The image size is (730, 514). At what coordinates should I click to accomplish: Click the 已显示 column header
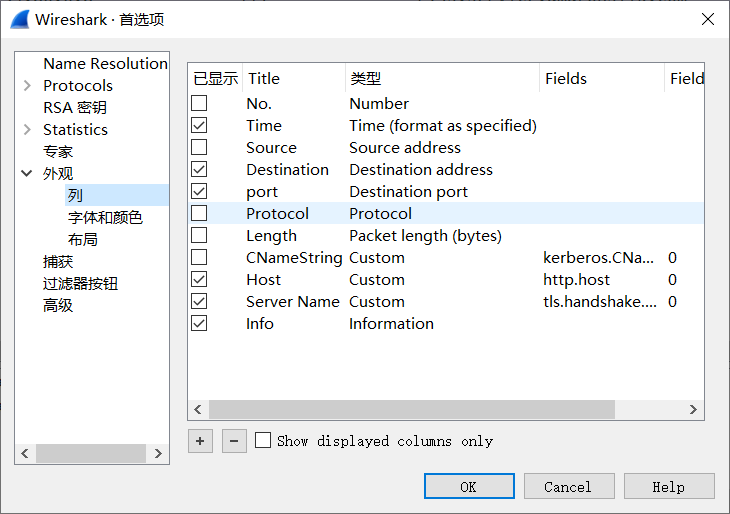point(215,78)
